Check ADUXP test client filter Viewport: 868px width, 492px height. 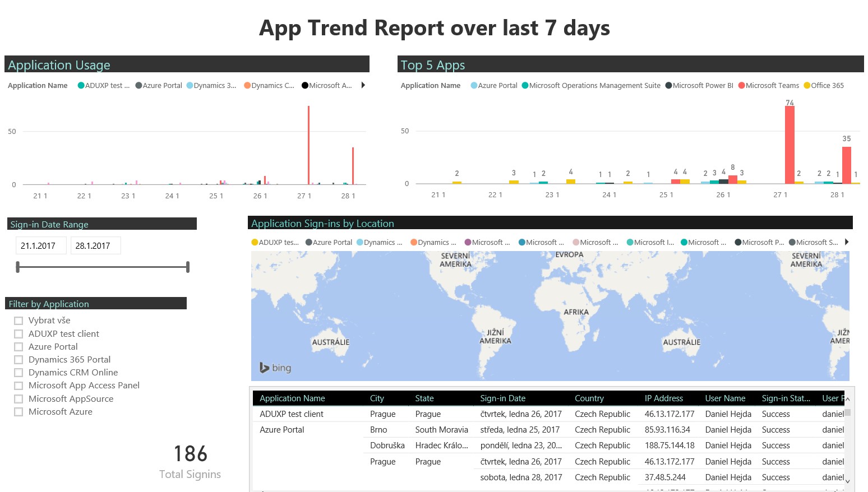(x=19, y=334)
